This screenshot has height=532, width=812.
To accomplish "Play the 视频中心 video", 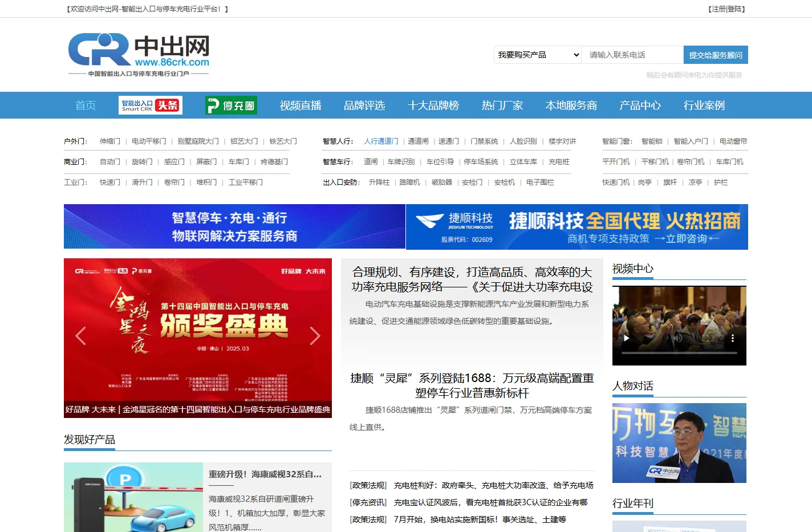I will [626, 338].
